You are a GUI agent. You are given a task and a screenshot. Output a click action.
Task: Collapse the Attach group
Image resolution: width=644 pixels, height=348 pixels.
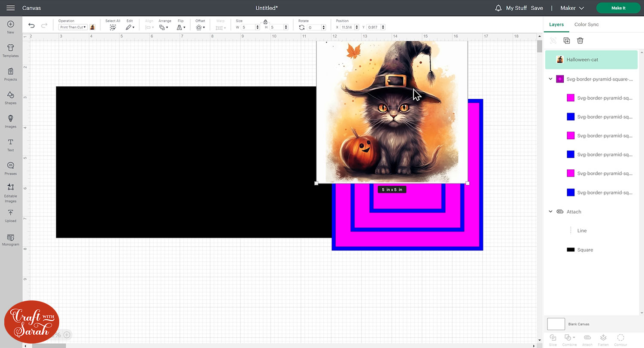(x=551, y=211)
